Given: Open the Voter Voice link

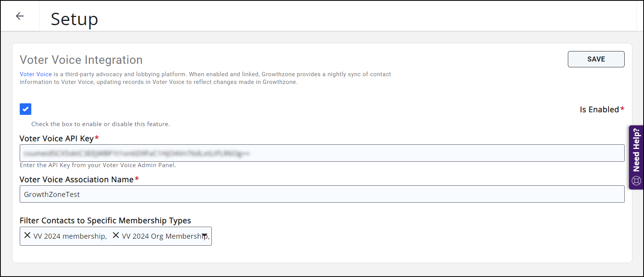Looking at the screenshot, I should pyautogui.click(x=36, y=74).
